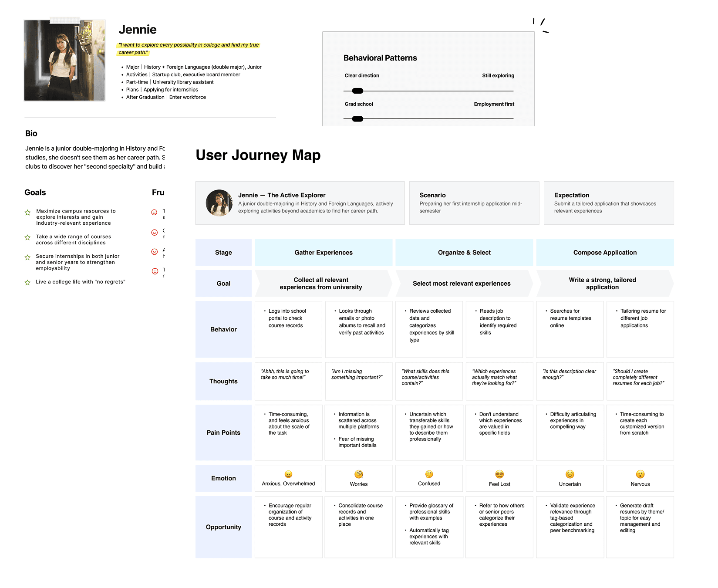Click the first sad-face frustration icon
The height and width of the screenshot is (588, 718).
154,213
